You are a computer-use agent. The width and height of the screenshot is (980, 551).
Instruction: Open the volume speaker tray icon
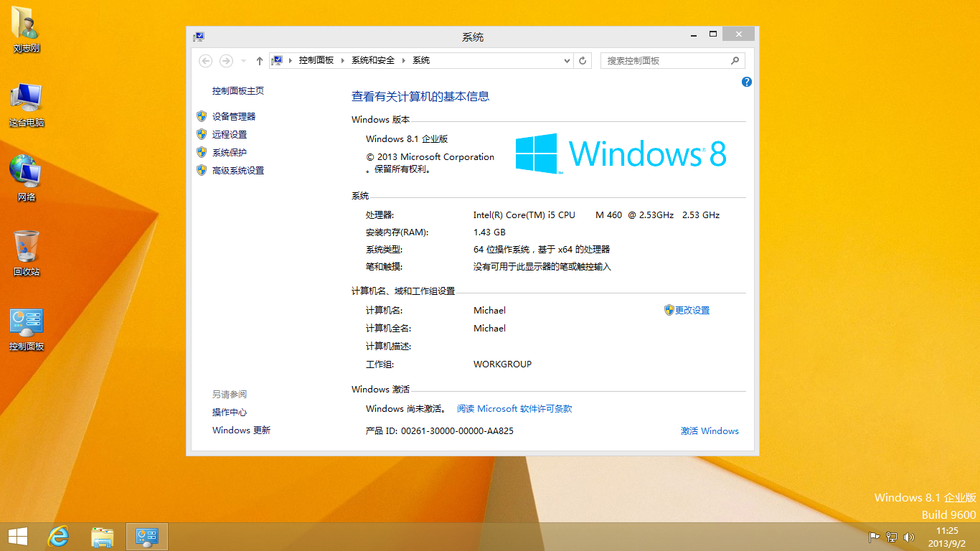(909, 537)
